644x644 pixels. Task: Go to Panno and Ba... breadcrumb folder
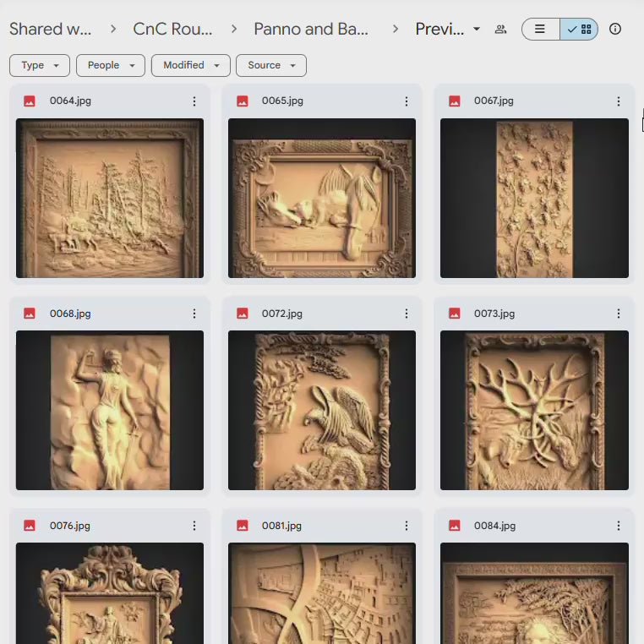point(311,30)
